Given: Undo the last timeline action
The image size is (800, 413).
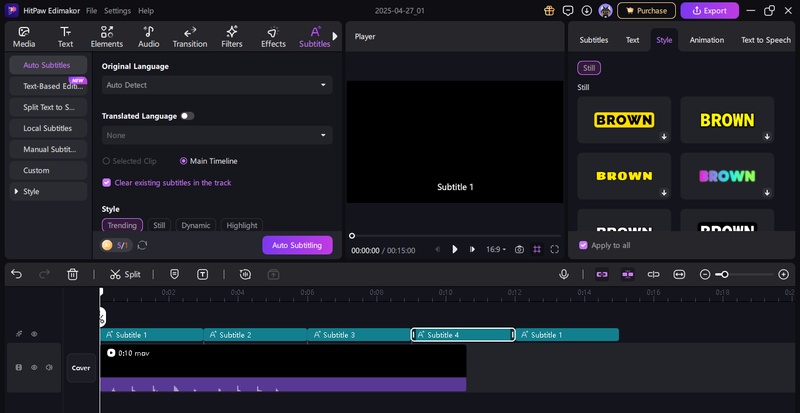Looking at the screenshot, I should click(17, 274).
